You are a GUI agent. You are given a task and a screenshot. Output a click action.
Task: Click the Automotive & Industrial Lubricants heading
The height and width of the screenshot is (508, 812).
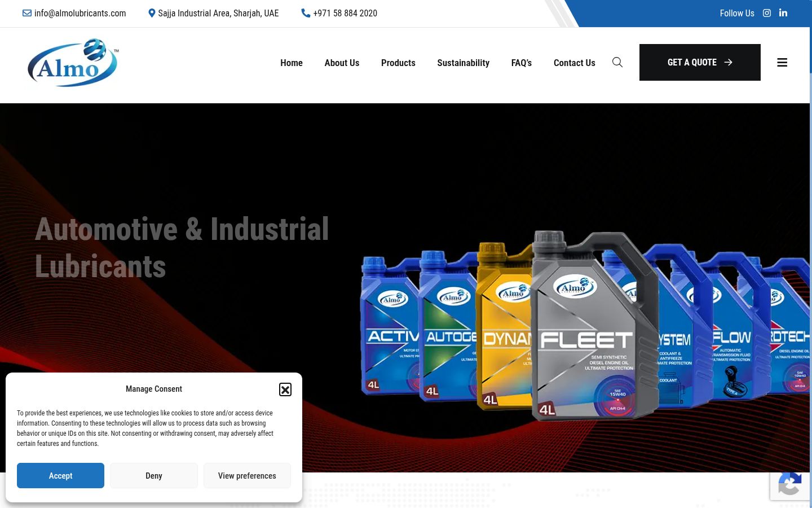click(182, 247)
